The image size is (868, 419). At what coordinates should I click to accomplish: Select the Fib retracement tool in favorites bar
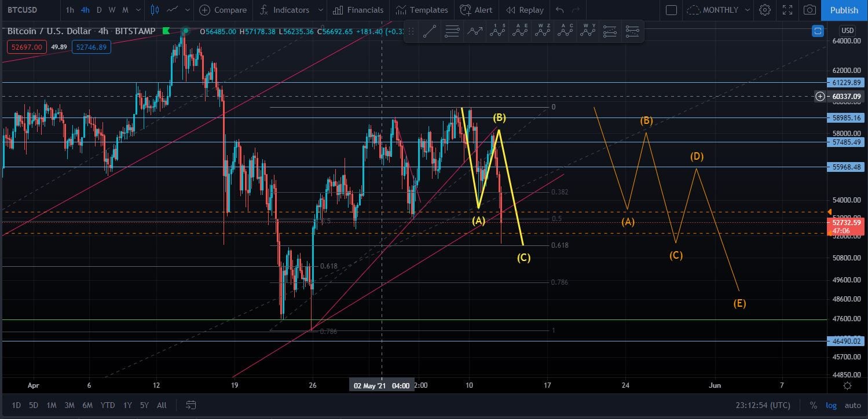452,32
